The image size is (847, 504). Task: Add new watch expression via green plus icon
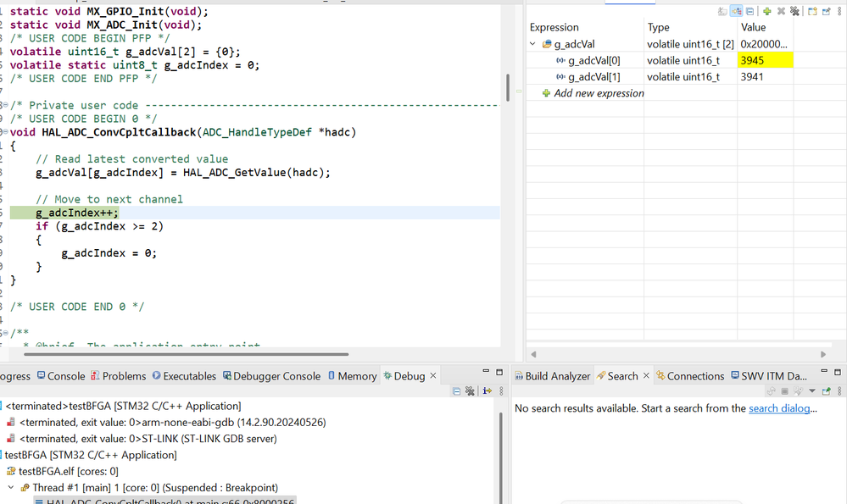click(767, 11)
